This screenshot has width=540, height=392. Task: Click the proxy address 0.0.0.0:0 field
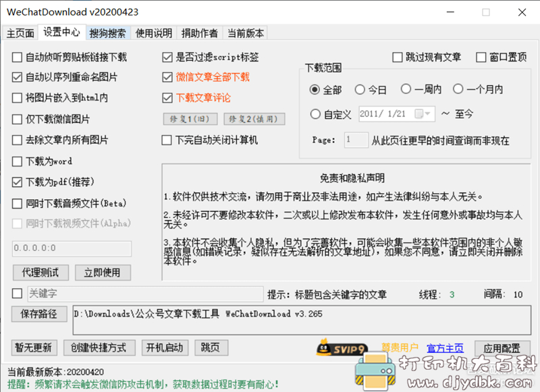[x=72, y=248]
